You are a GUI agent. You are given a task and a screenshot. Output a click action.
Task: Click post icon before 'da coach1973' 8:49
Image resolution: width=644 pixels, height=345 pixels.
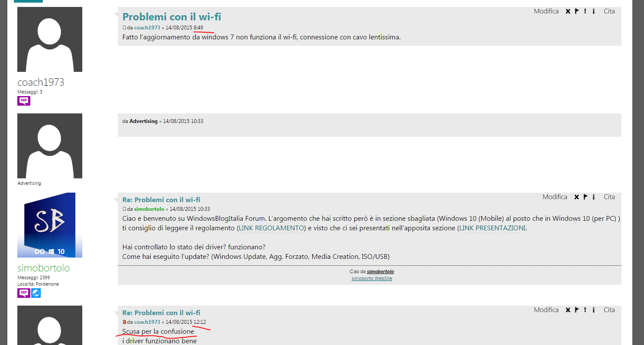click(124, 28)
